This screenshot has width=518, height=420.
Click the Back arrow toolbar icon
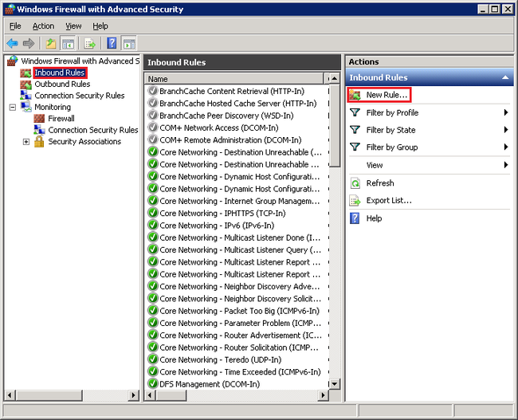[x=13, y=43]
